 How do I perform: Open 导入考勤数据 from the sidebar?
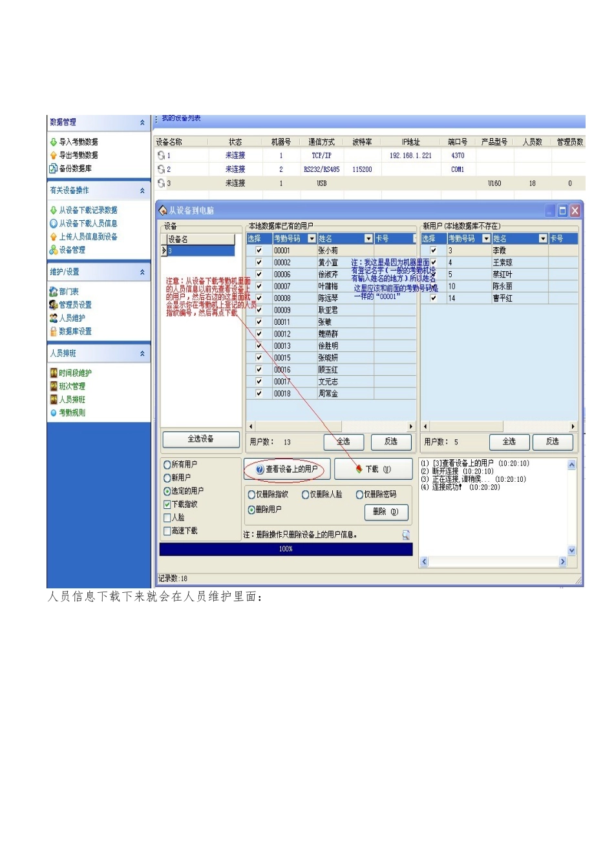tap(78, 141)
